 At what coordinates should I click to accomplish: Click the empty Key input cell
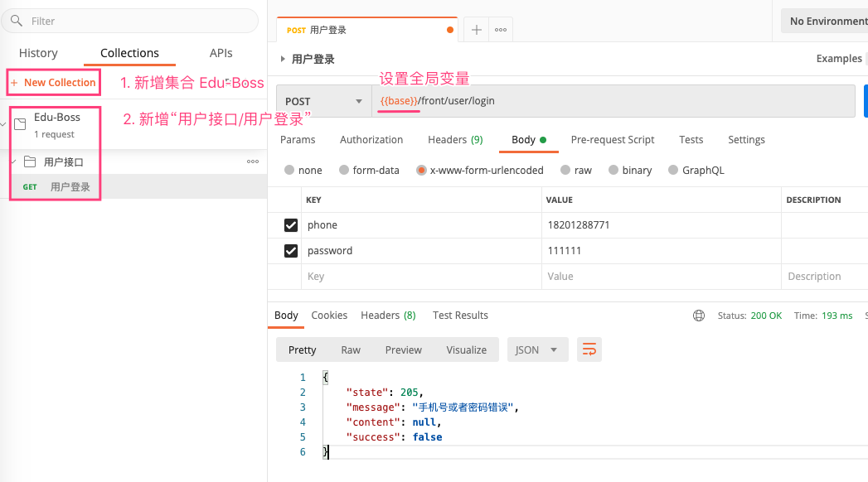pos(421,277)
